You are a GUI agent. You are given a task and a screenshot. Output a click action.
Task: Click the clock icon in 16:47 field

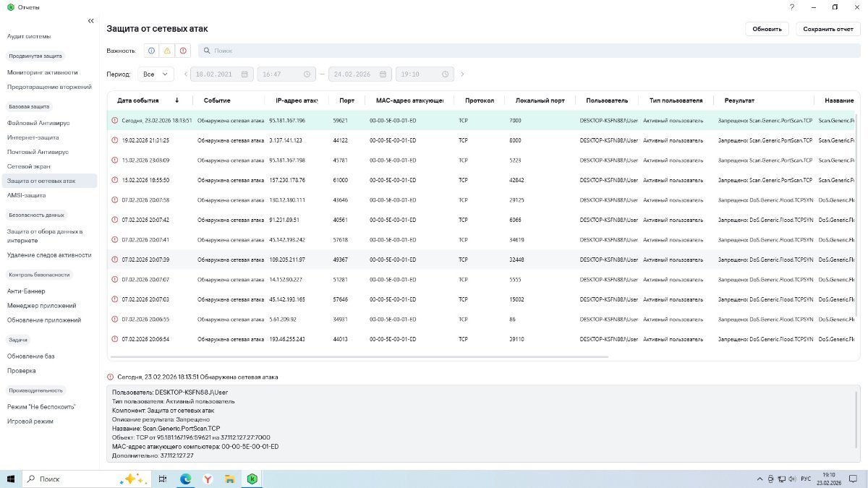(x=307, y=74)
